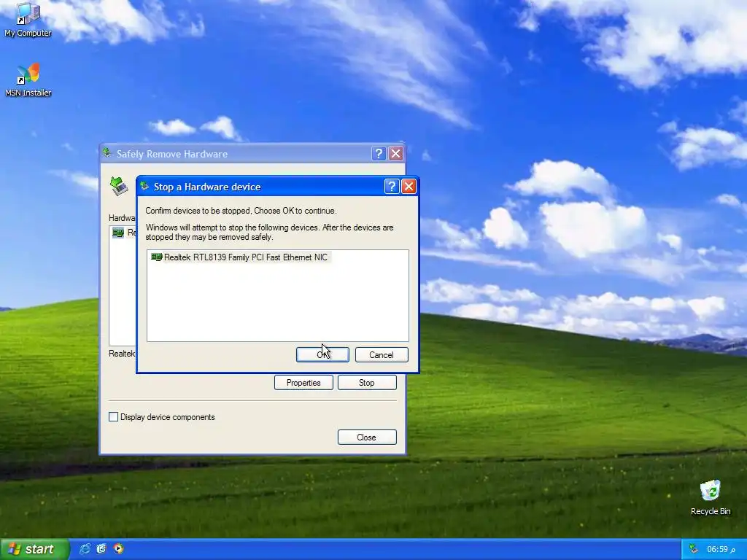Click Safely Remove Hardware title bar icon

[x=107, y=153]
